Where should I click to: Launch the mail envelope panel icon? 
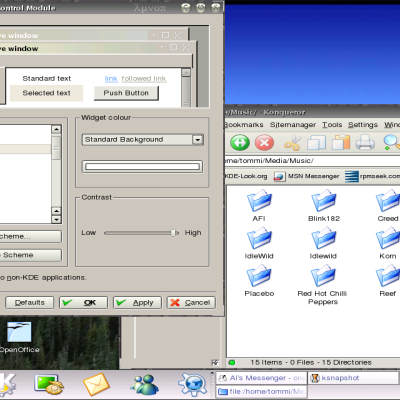click(96, 385)
